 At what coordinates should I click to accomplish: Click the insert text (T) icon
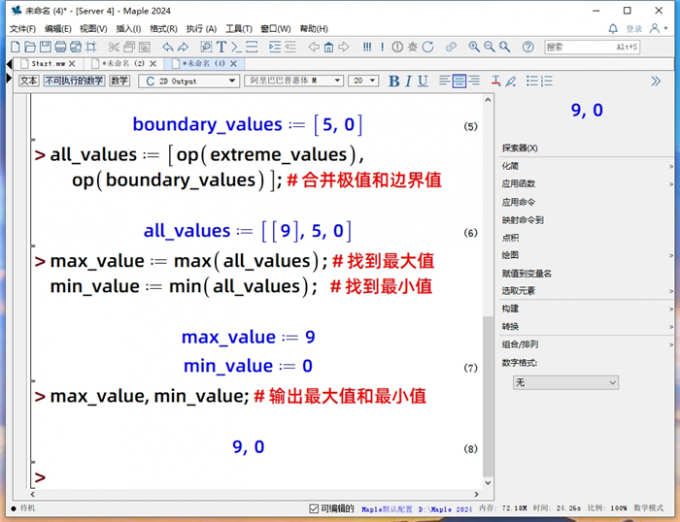pos(221,47)
